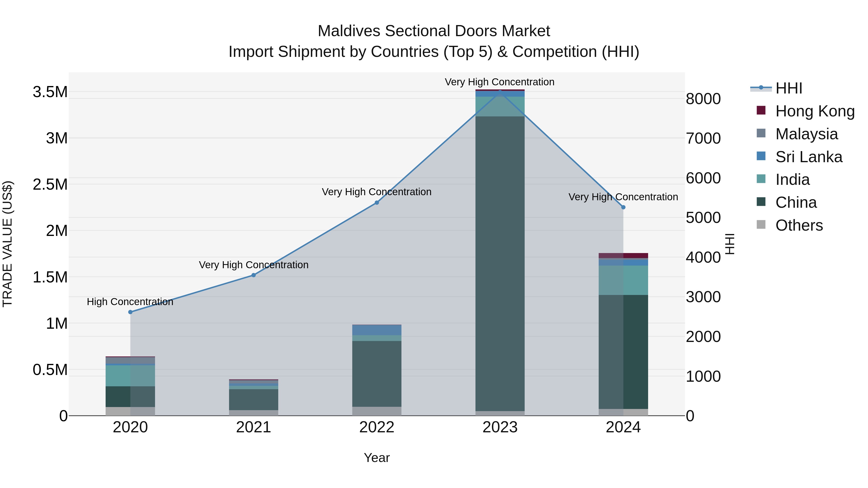This screenshot has height=488, width=868.
Task: Click the 2000 right axis tick label
Action: point(704,336)
